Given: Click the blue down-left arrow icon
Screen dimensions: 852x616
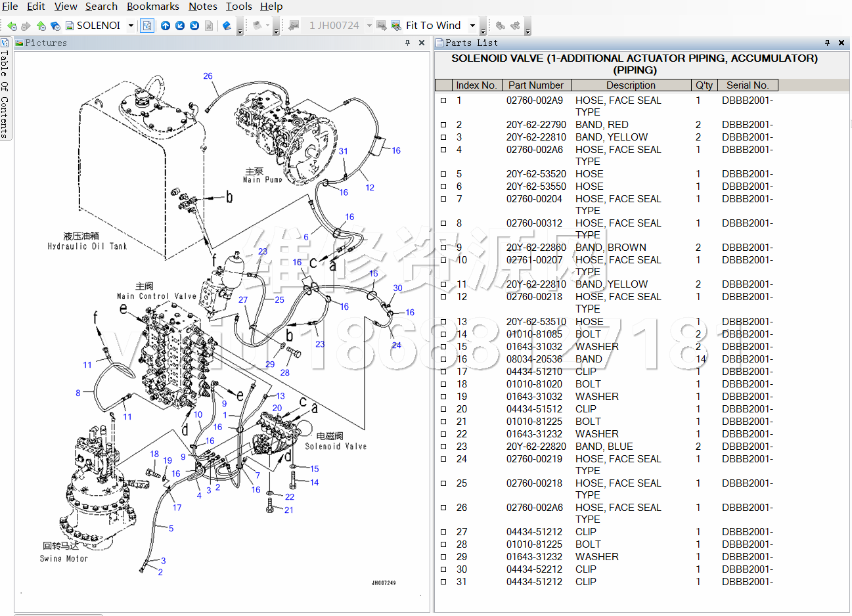Looking at the screenshot, I should pos(180,26).
